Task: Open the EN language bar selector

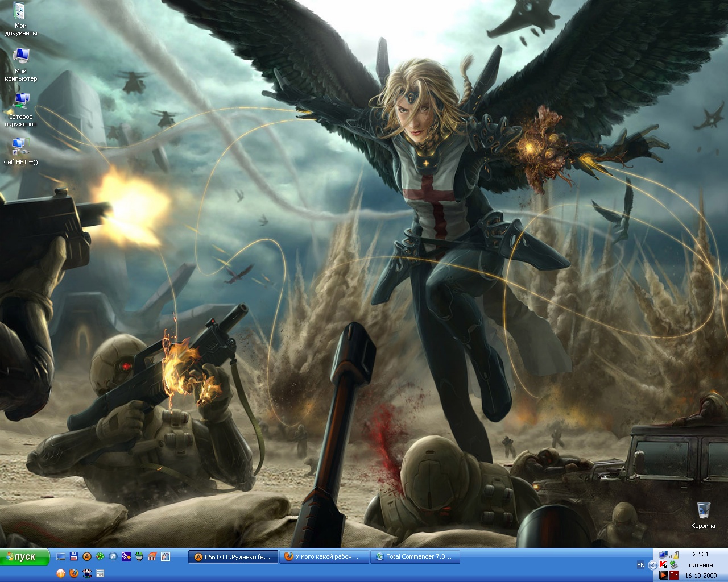Action: pyautogui.click(x=641, y=565)
